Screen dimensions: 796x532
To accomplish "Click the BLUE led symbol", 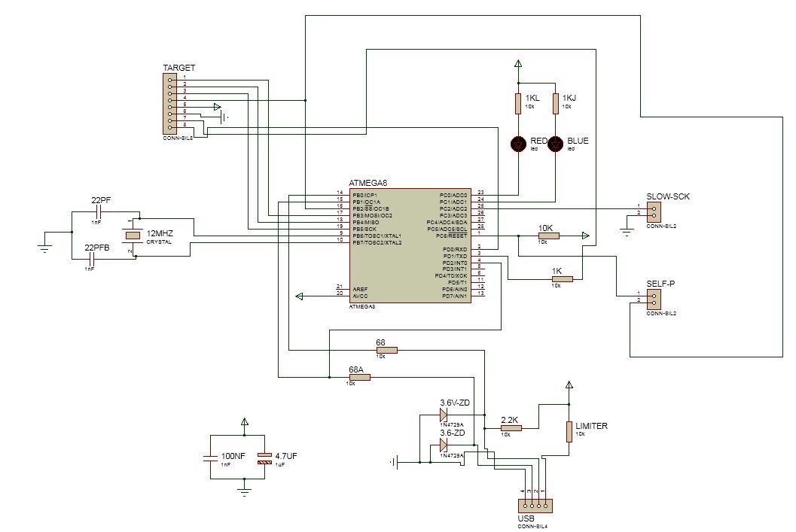I will (555, 144).
